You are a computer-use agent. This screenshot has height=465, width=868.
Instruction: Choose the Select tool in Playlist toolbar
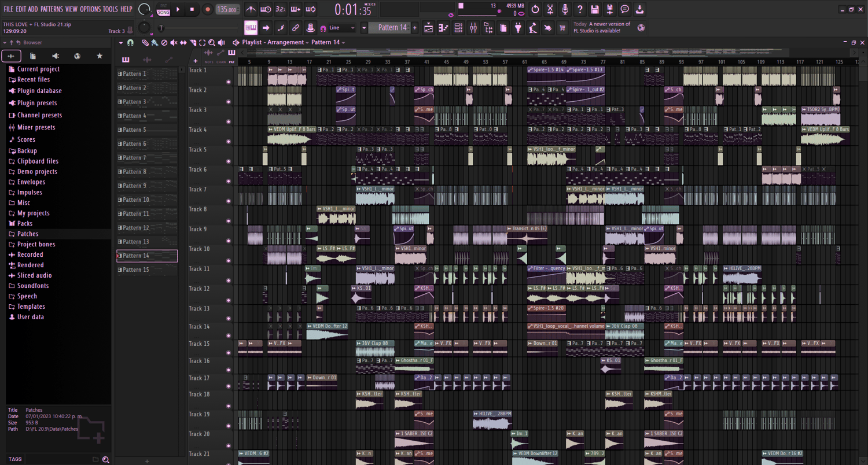point(202,42)
